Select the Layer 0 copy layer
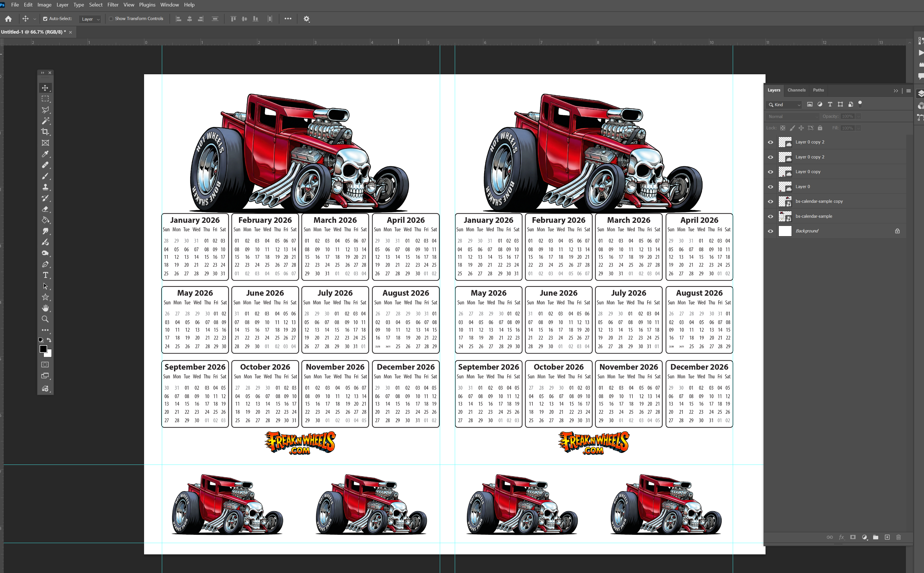Screen dimensions: 924x573 tap(808, 172)
